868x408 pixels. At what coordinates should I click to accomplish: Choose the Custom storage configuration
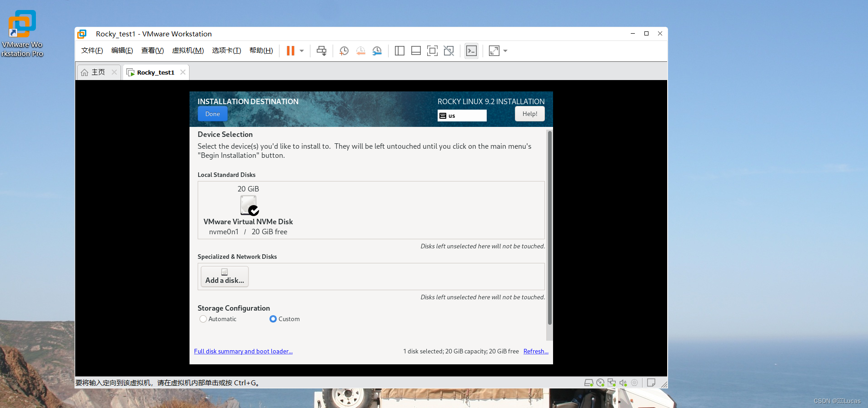click(x=285, y=319)
